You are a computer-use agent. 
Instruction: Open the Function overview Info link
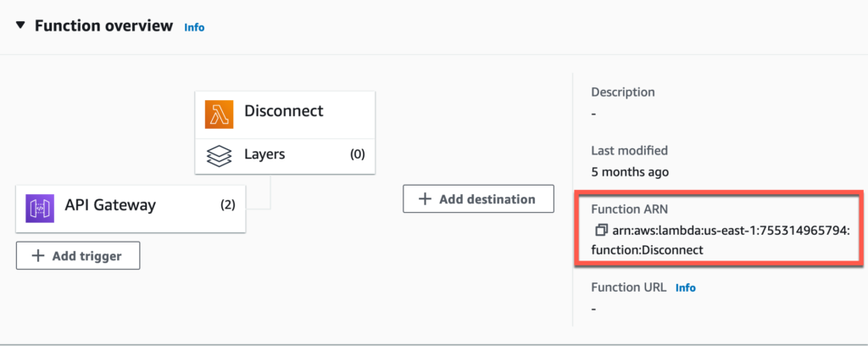click(x=194, y=27)
